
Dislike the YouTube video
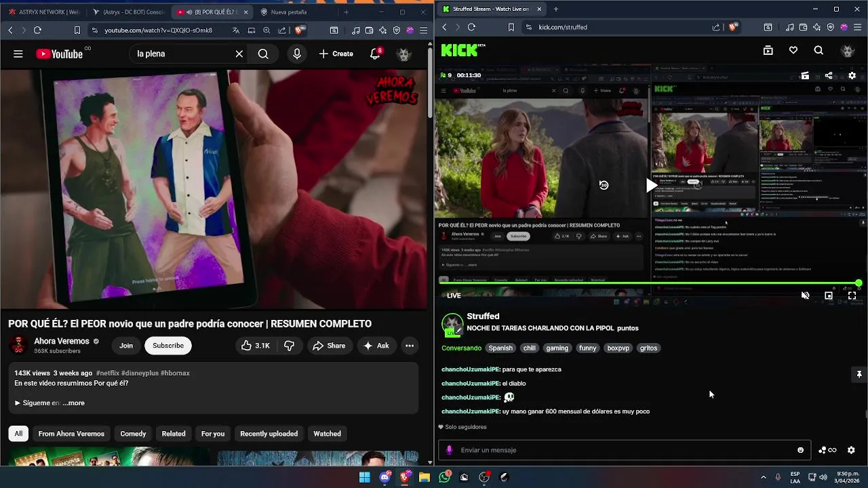289,346
